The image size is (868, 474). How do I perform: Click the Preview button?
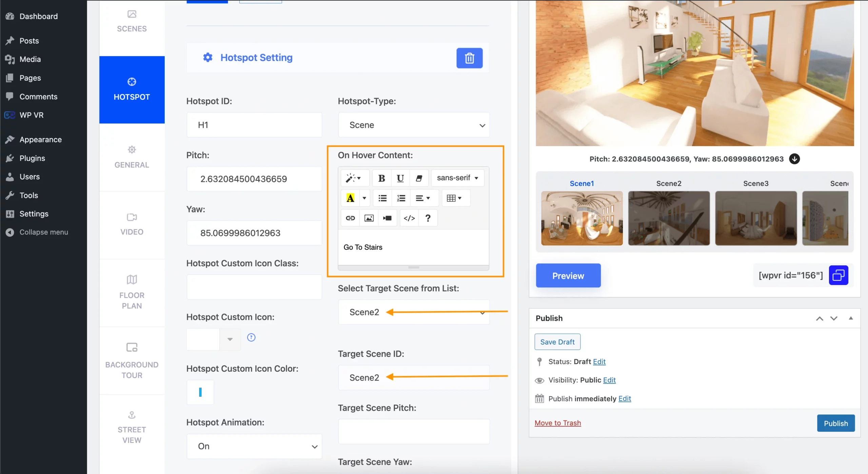568,275
